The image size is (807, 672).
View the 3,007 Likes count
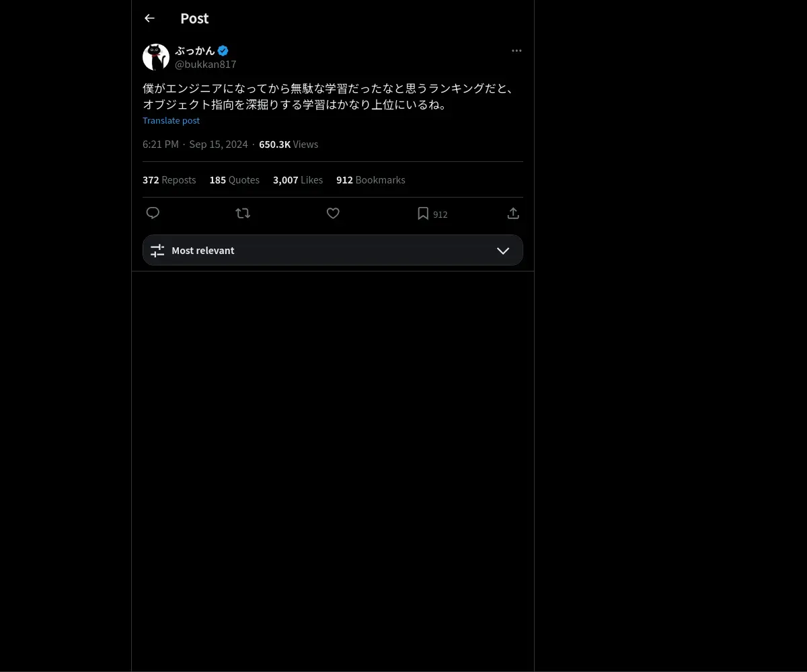298,180
